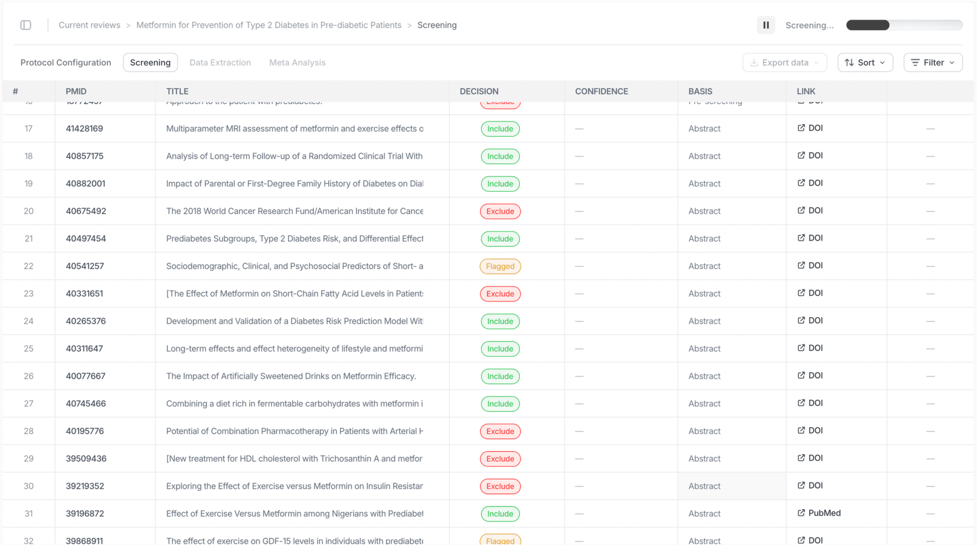Select the title of PMID 40497454
The width and height of the screenshot is (980, 545).
tap(294, 238)
